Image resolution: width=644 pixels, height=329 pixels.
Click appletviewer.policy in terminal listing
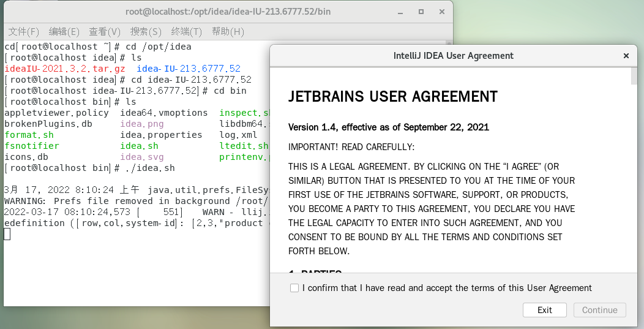tap(56, 113)
